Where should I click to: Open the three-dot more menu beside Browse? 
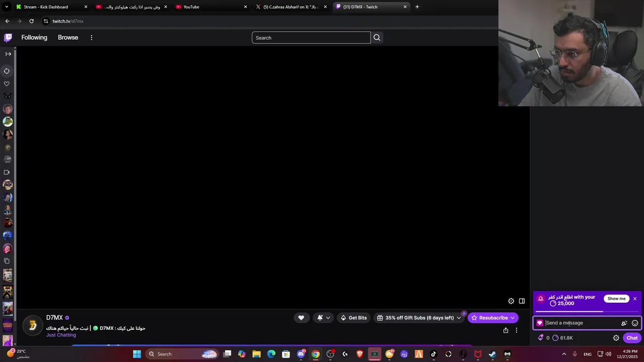91,38
